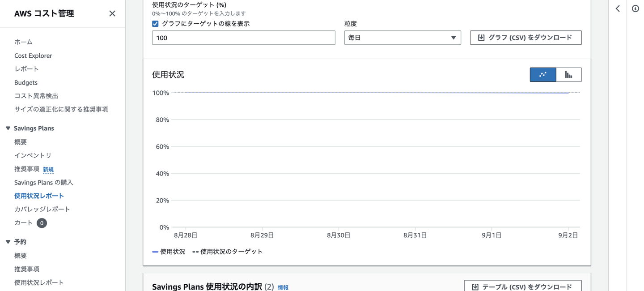The image size is (644, 291).
Task: Open 情報 link beside Savings Plans 使用状況の内訳
Action: tap(283, 287)
